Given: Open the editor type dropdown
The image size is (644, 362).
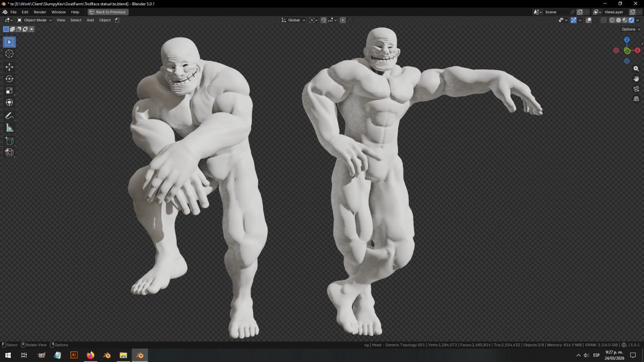Looking at the screenshot, I should tap(9, 20).
